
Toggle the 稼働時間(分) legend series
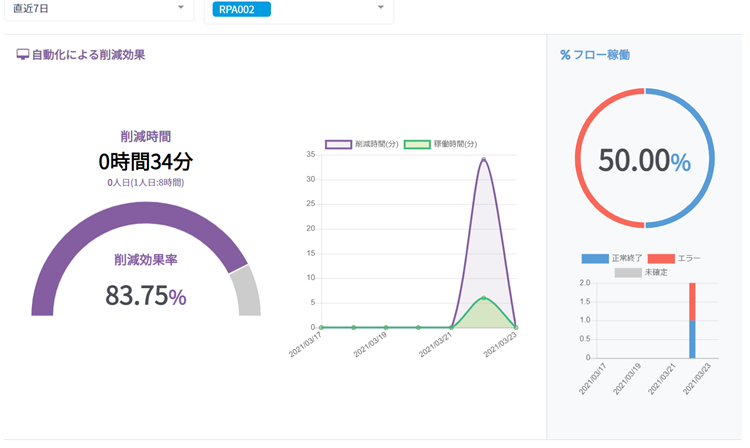point(441,144)
